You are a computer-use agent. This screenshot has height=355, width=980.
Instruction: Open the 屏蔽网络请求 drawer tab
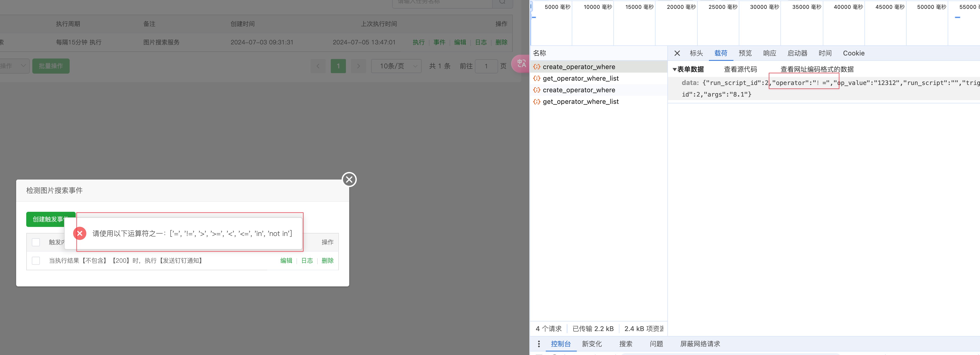700,344
